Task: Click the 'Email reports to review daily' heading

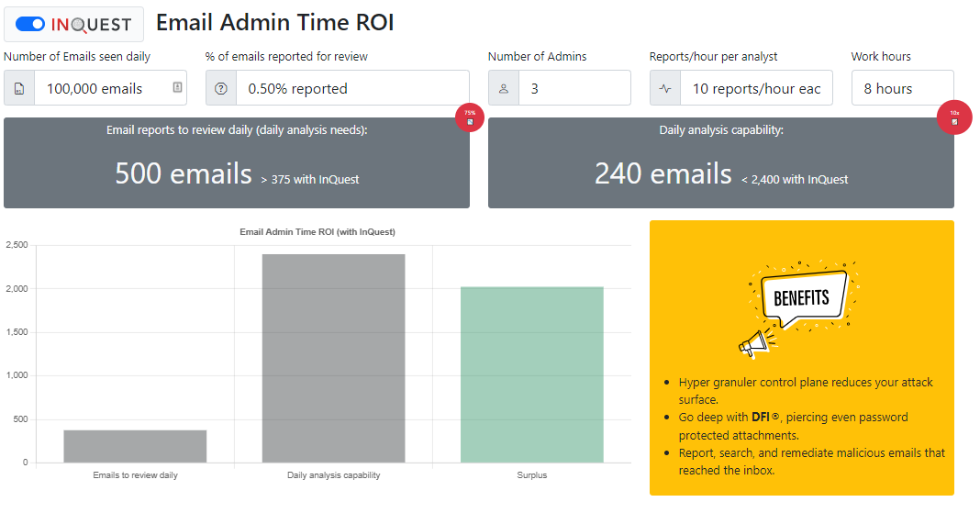Action: pos(237,130)
